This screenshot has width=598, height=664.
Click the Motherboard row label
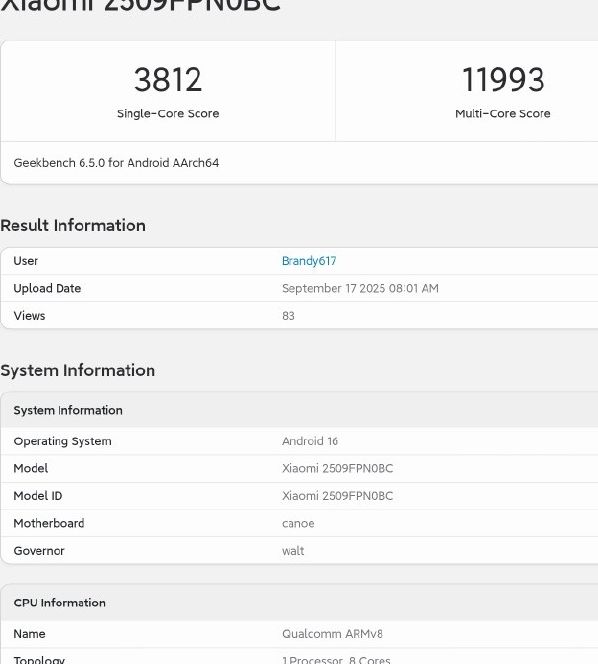pos(49,523)
